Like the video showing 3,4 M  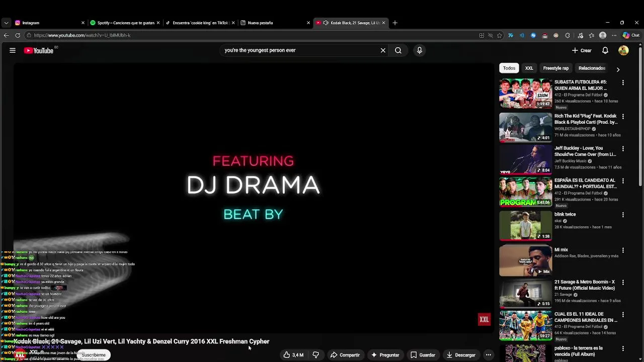coord(293,355)
